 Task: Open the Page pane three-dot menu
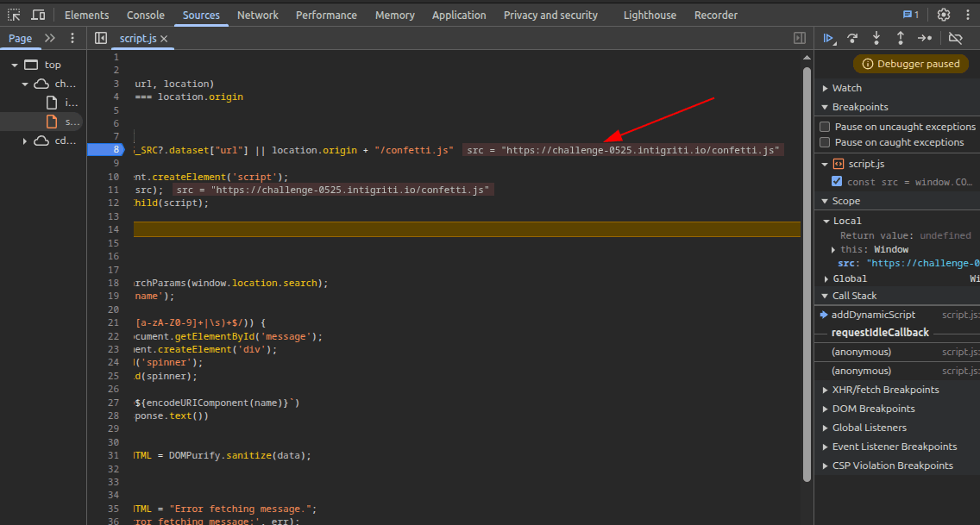72,38
